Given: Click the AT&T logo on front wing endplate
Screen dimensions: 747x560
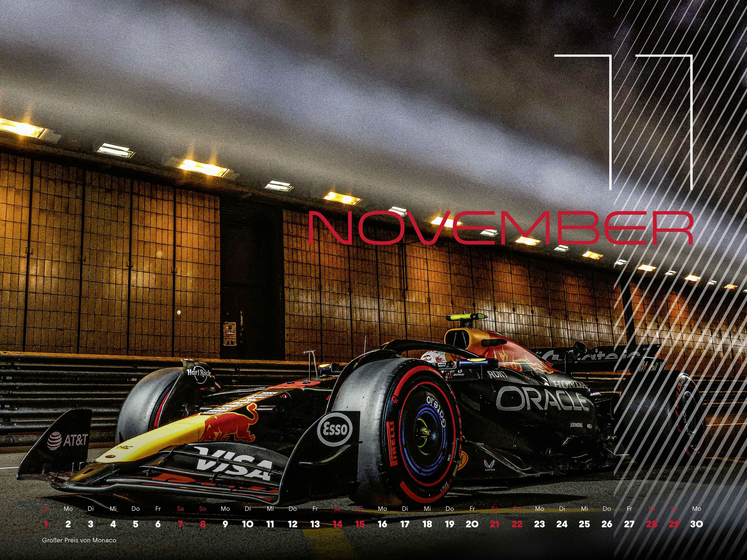Looking at the screenshot, I should coord(68,441).
